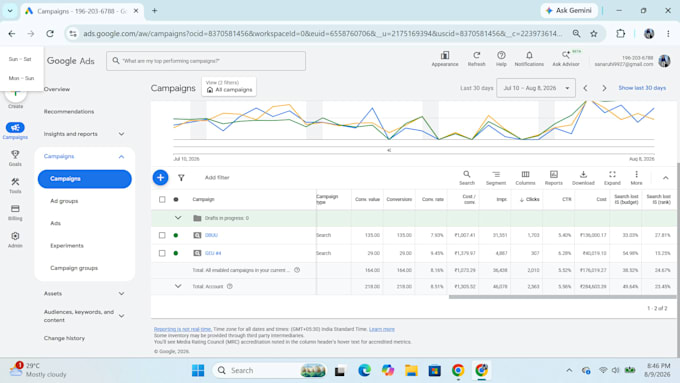Click Learn more link in footer

click(382, 329)
